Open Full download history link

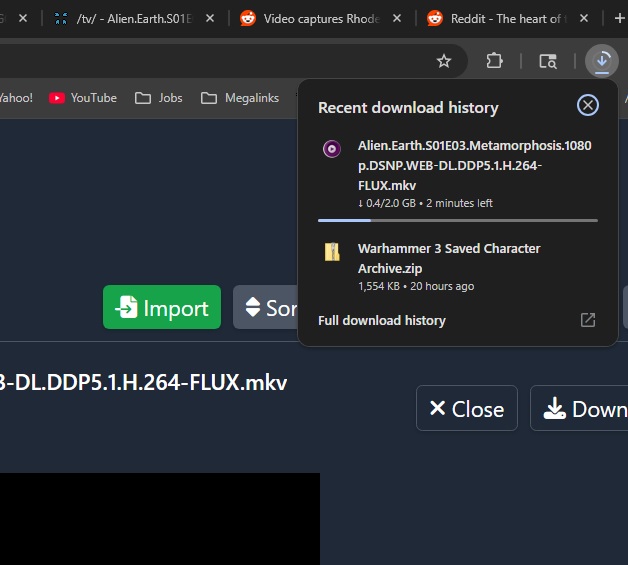382,320
